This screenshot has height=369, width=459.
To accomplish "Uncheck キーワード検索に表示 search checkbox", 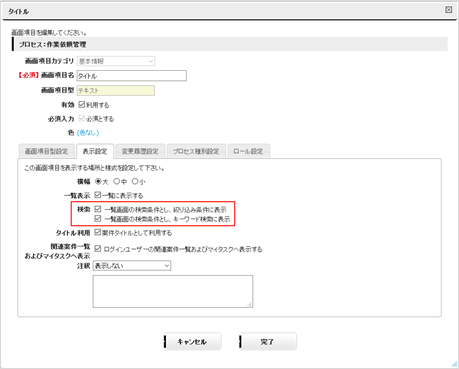I will pyautogui.click(x=98, y=219).
